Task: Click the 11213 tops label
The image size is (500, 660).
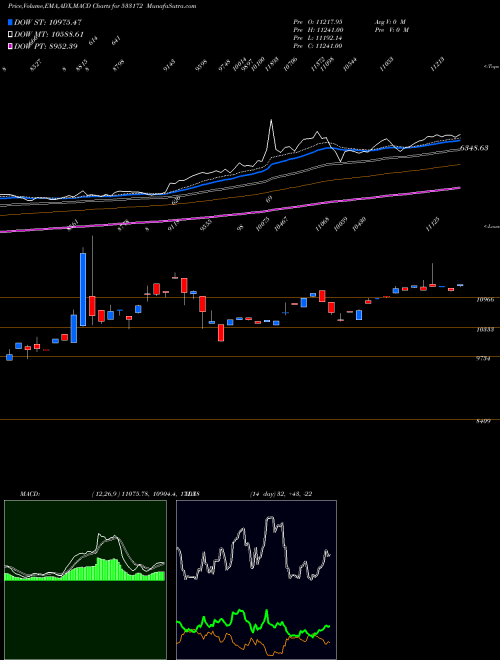Action: pos(438,64)
